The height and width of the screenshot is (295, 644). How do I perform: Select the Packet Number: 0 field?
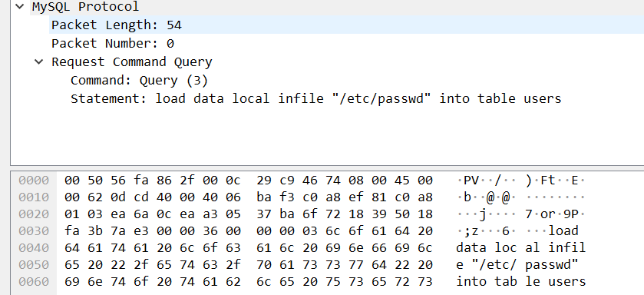tap(347, 44)
